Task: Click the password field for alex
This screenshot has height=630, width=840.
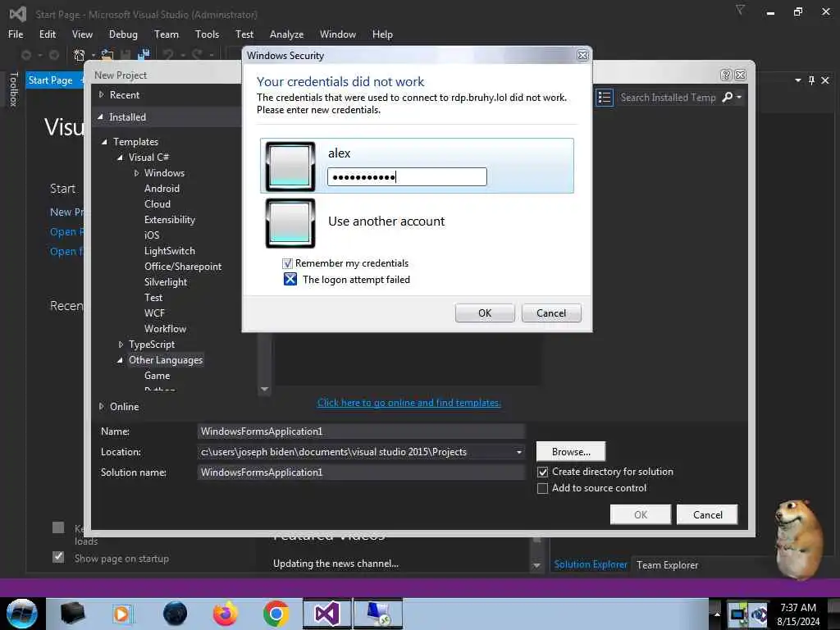Action: (x=407, y=177)
